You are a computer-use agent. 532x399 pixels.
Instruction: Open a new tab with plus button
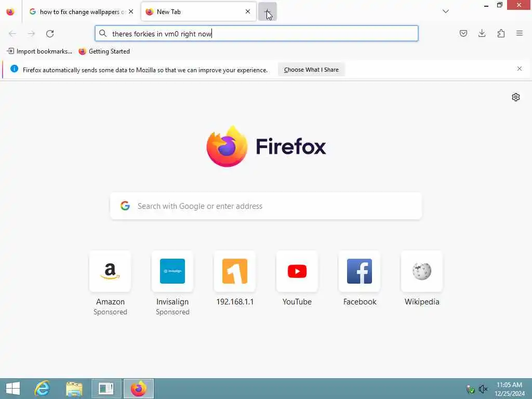[x=268, y=11]
